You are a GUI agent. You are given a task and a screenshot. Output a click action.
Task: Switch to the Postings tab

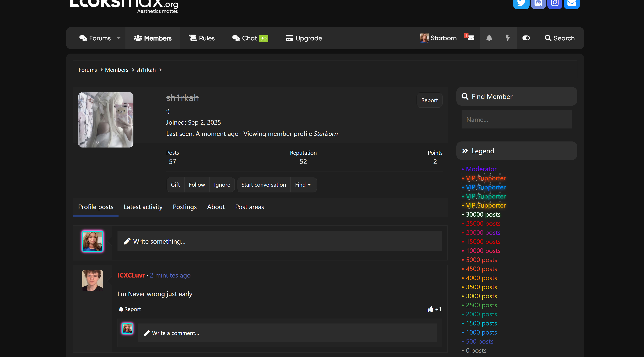click(x=185, y=207)
